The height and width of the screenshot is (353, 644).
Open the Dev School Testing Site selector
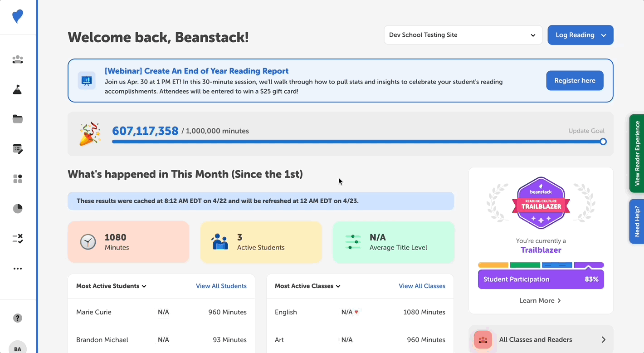[463, 35]
